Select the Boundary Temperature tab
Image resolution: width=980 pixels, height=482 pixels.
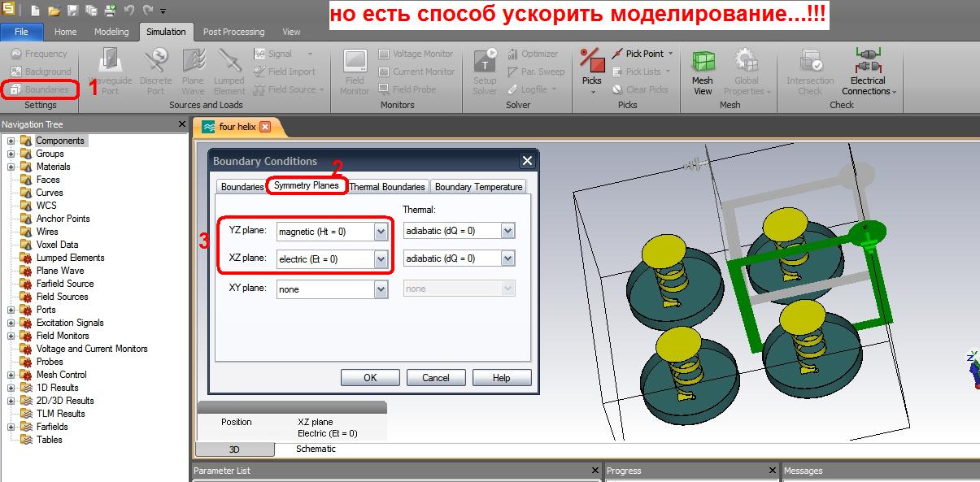pyautogui.click(x=478, y=187)
